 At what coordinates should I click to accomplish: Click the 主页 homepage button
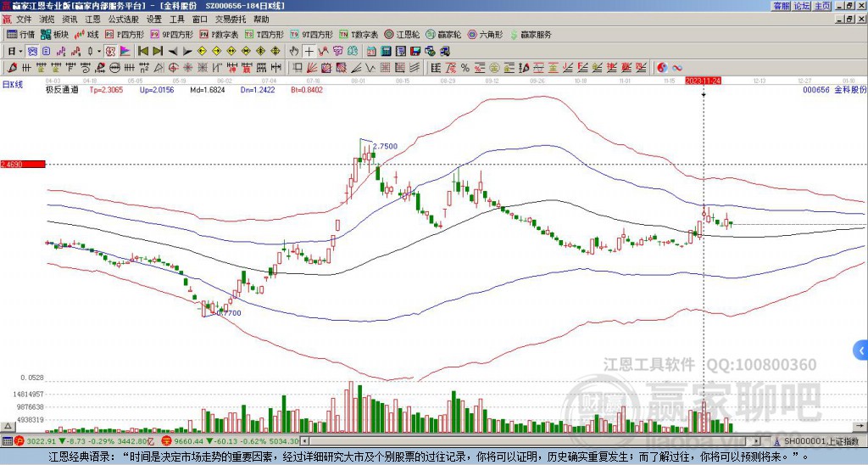click(822, 6)
